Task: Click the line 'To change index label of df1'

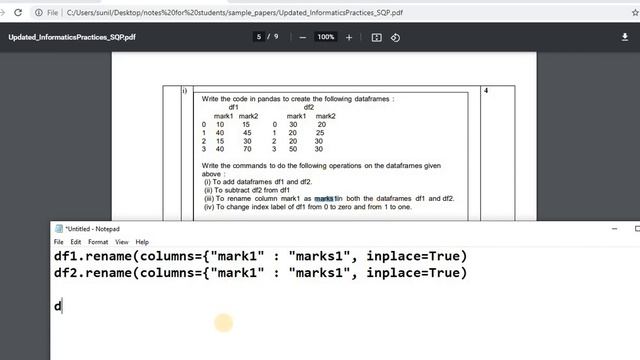Action: coord(308,207)
